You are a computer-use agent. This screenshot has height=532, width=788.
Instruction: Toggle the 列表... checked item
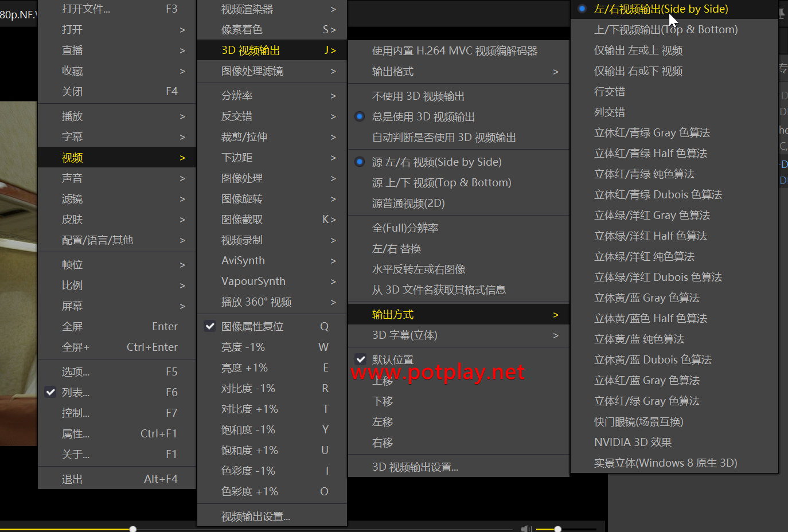click(x=117, y=393)
